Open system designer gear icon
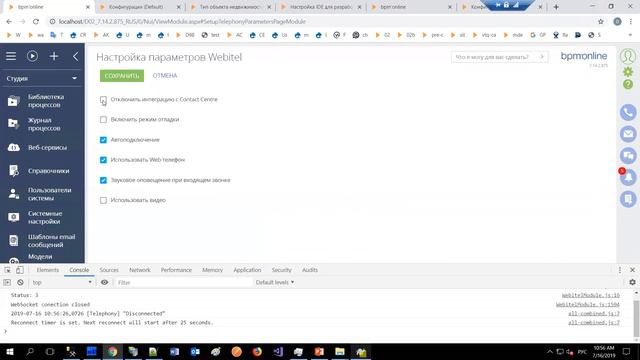 pos(628,72)
